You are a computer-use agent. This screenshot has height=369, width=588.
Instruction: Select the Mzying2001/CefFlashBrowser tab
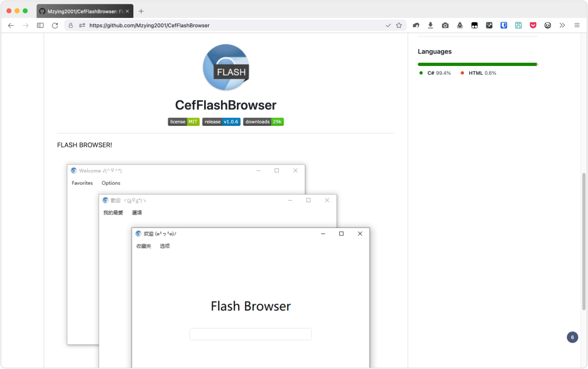coord(85,11)
